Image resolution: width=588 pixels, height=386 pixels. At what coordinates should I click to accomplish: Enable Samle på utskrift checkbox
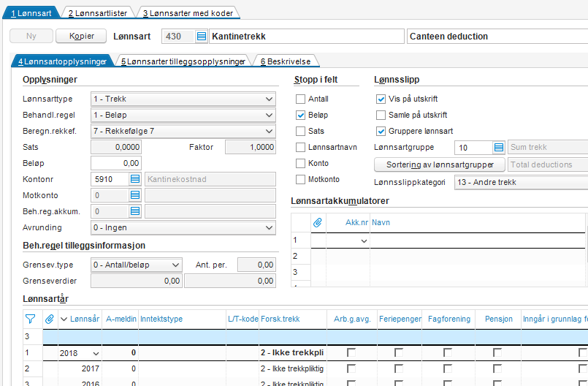pyautogui.click(x=381, y=115)
